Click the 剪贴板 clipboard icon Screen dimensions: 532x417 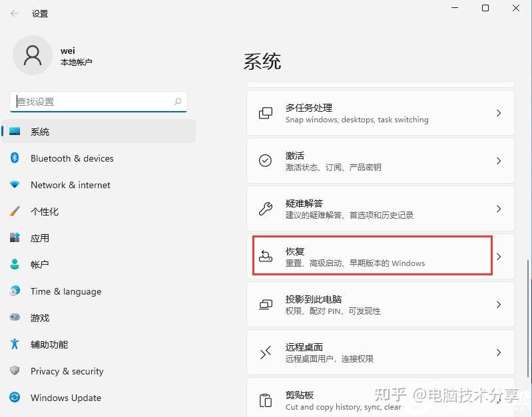[x=265, y=400]
